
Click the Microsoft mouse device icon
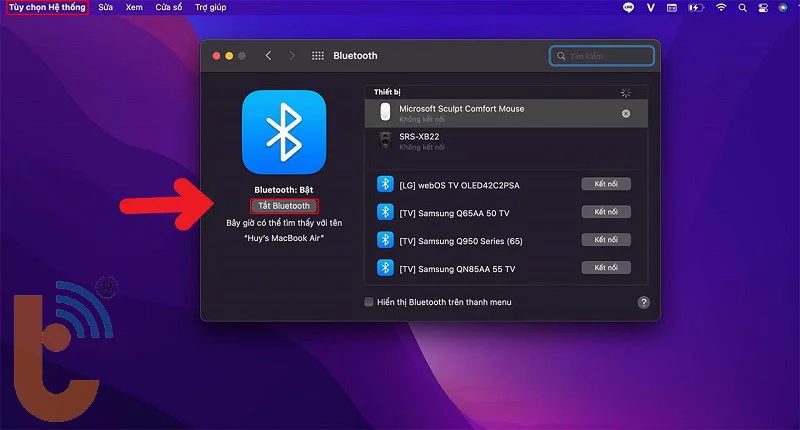tap(385, 112)
